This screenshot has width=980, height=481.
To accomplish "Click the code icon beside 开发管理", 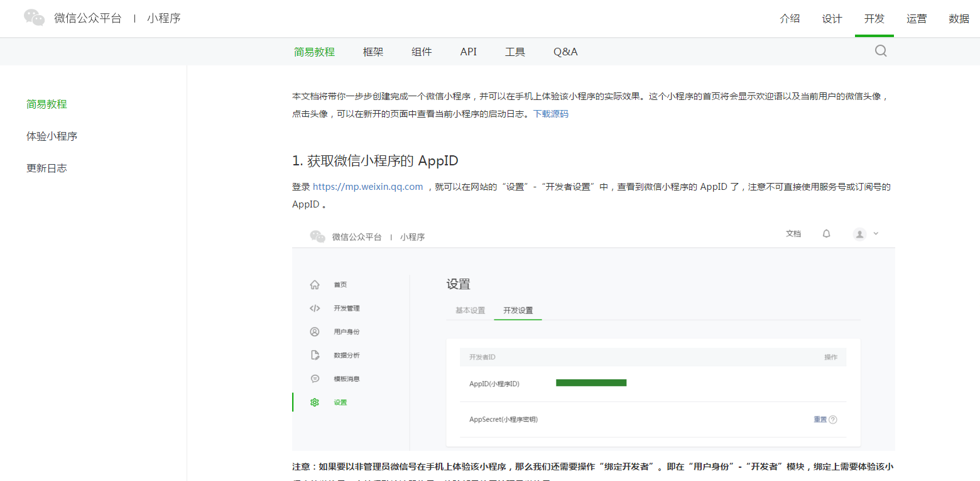I will [x=315, y=308].
